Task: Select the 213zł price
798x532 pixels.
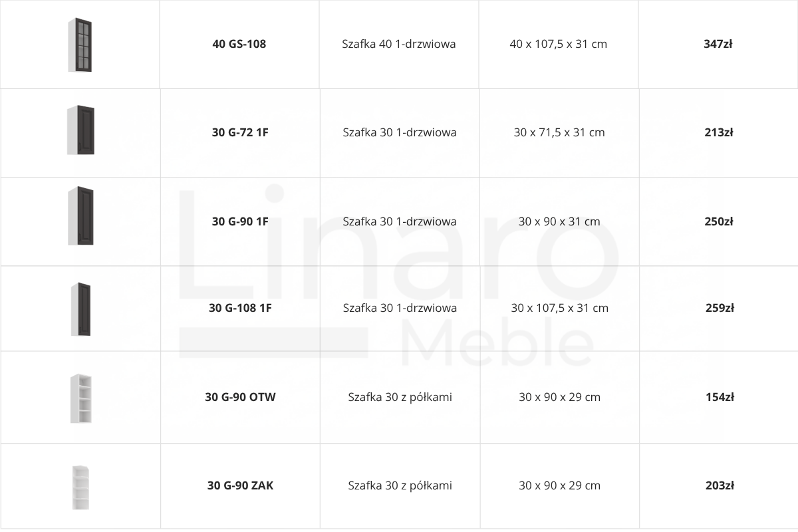Action: [719, 132]
